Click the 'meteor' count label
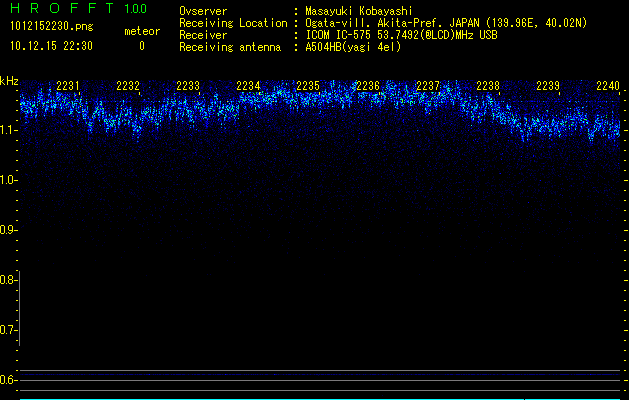The image size is (629, 400). click(x=142, y=31)
